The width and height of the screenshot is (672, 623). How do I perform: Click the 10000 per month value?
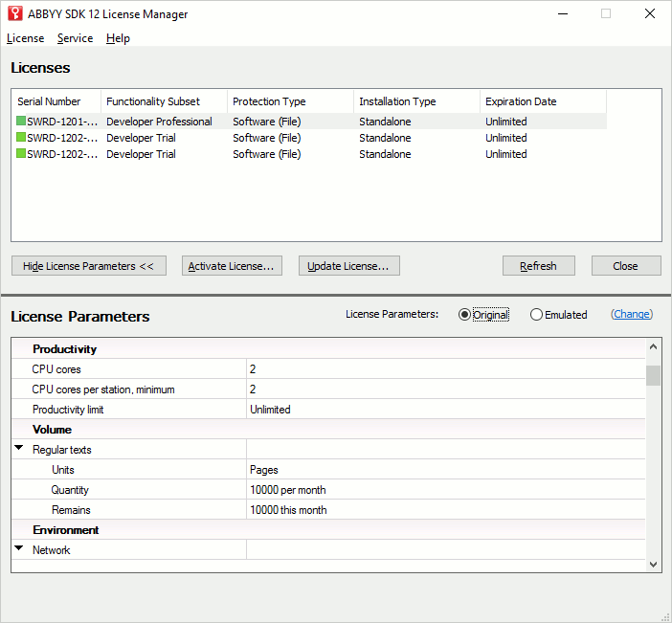click(x=287, y=490)
